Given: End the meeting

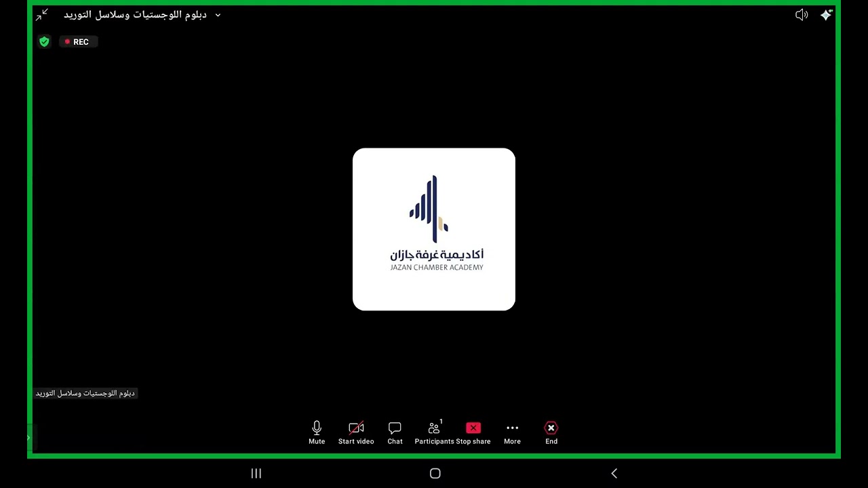Looking at the screenshot, I should [x=551, y=432].
